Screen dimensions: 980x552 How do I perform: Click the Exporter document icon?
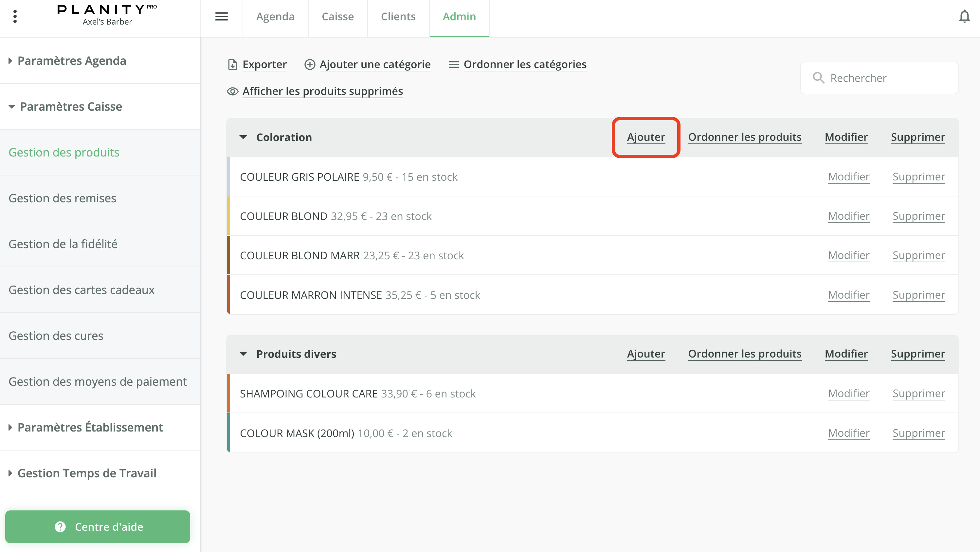(x=232, y=65)
